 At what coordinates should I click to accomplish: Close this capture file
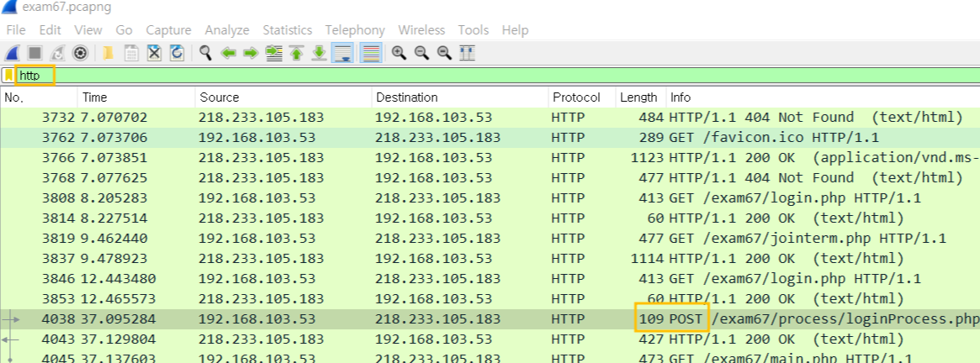[x=155, y=53]
